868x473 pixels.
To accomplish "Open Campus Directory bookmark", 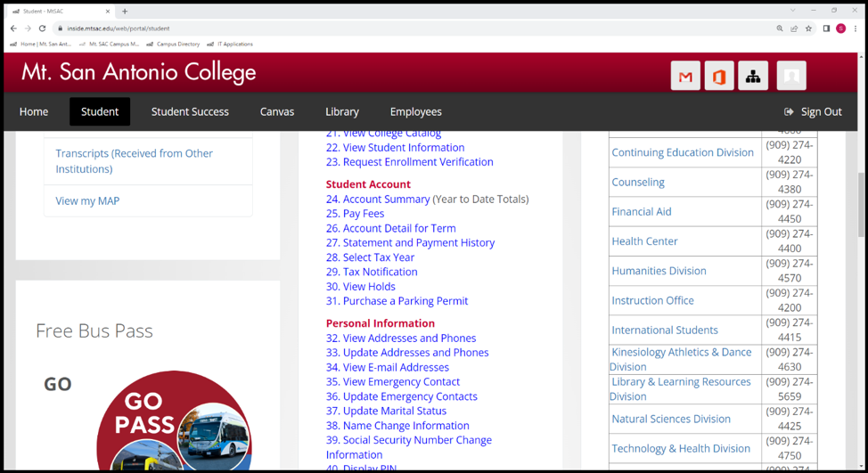I will 173,45.
